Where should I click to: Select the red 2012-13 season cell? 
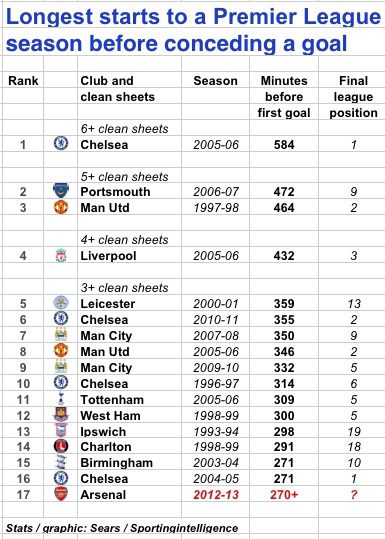[216, 494]
